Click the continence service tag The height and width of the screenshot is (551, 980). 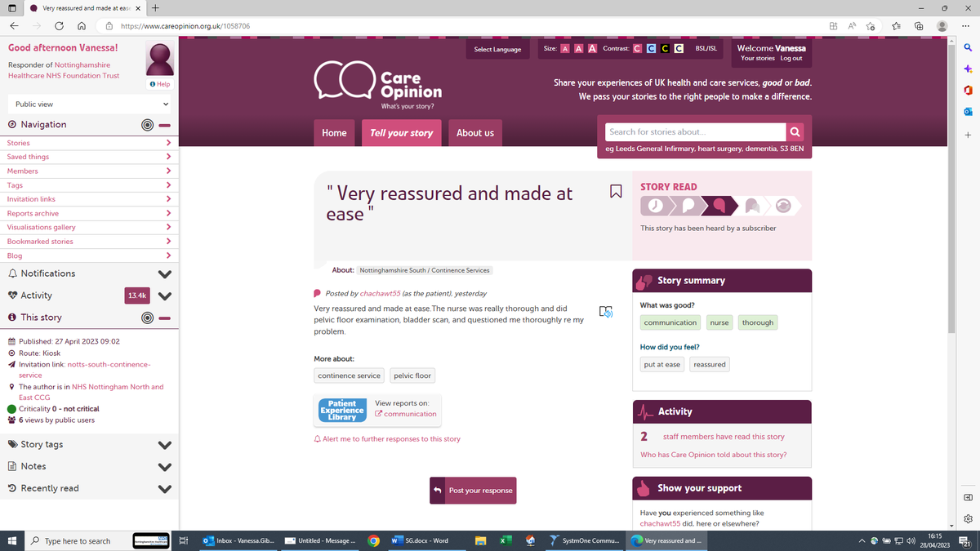pyautogui.click(x=349, y=375)
